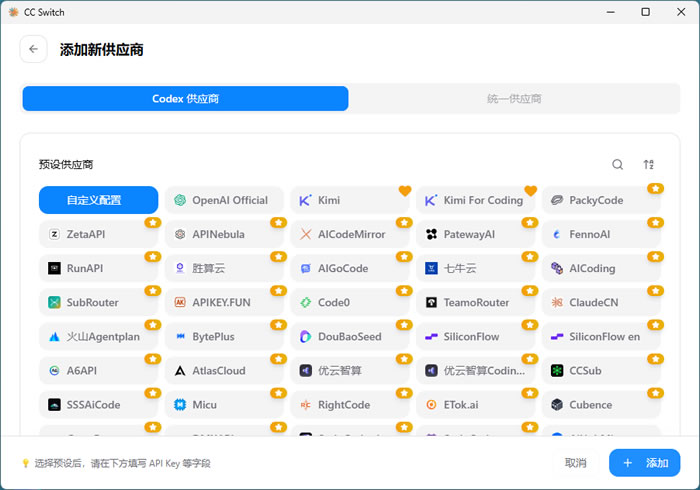Select AIGoCode provider

pos(350,268)
